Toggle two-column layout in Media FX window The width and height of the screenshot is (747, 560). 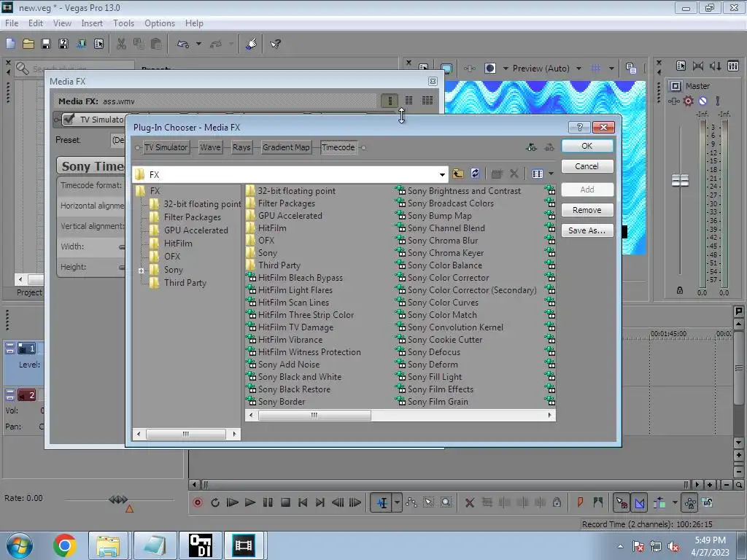[x=409, y=101]
